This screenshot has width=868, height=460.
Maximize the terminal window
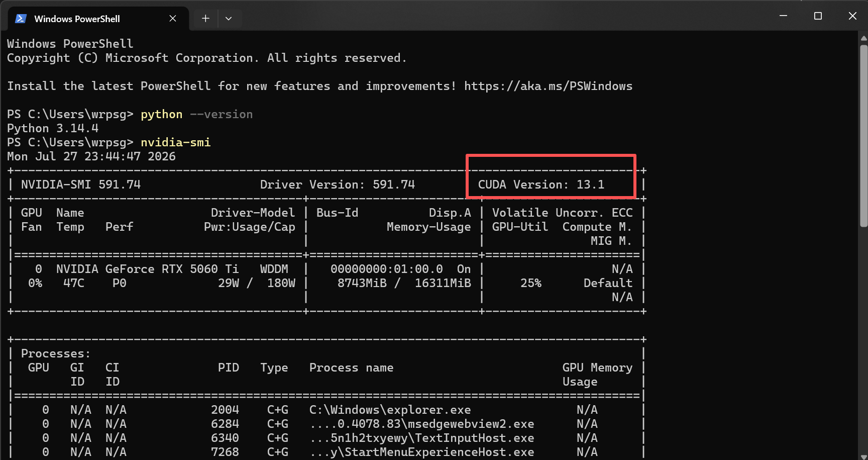tap(818, 16)
